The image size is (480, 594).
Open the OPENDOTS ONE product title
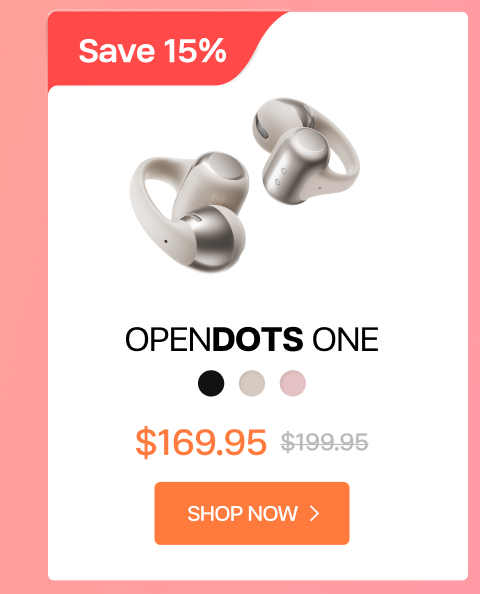tap(252, 339)
